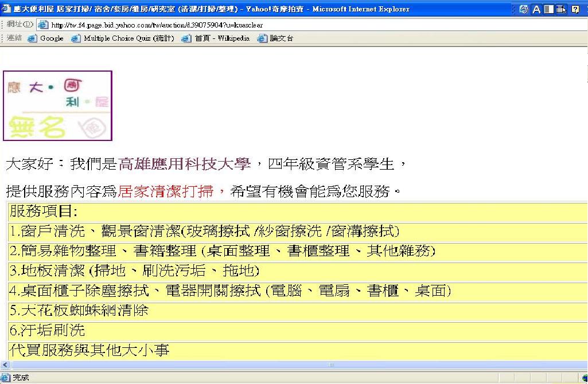Screen dimensions: 588x384
Task: Click the page icon beside the address URL
Action: tap(44, 25)
